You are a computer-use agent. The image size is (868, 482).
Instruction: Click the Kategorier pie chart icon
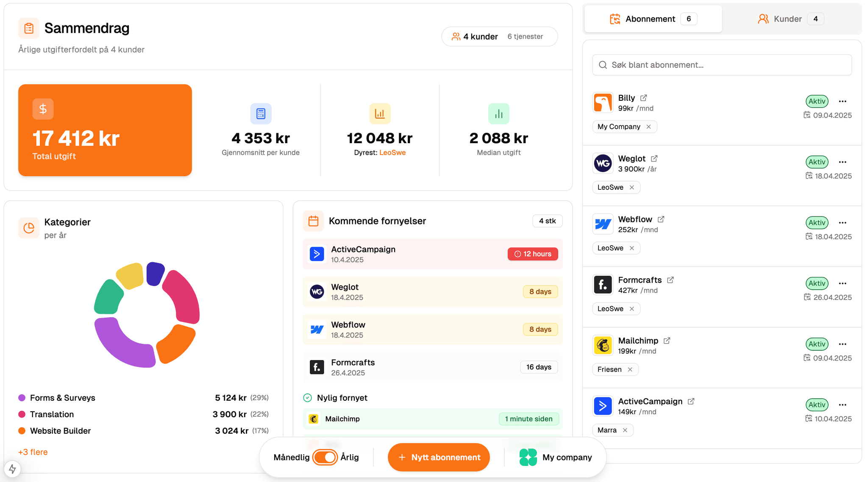coord(29,228)
